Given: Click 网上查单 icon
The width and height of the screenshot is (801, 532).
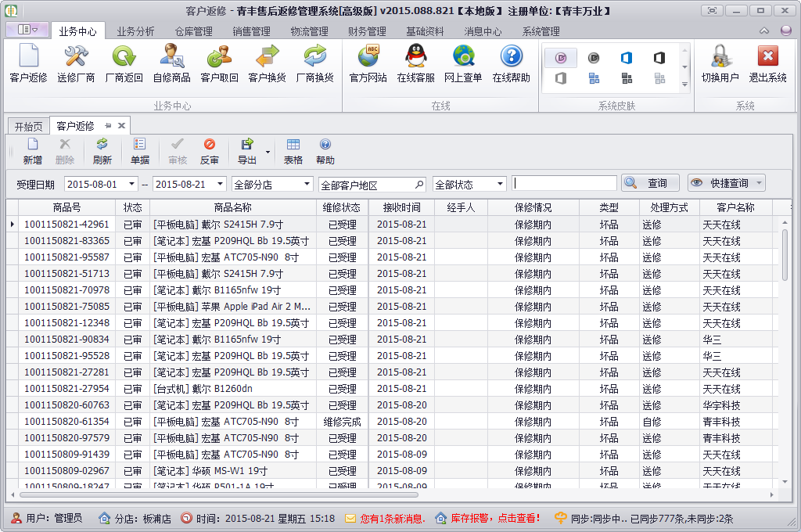Looking at the screenshot, I should coord(463,64).
